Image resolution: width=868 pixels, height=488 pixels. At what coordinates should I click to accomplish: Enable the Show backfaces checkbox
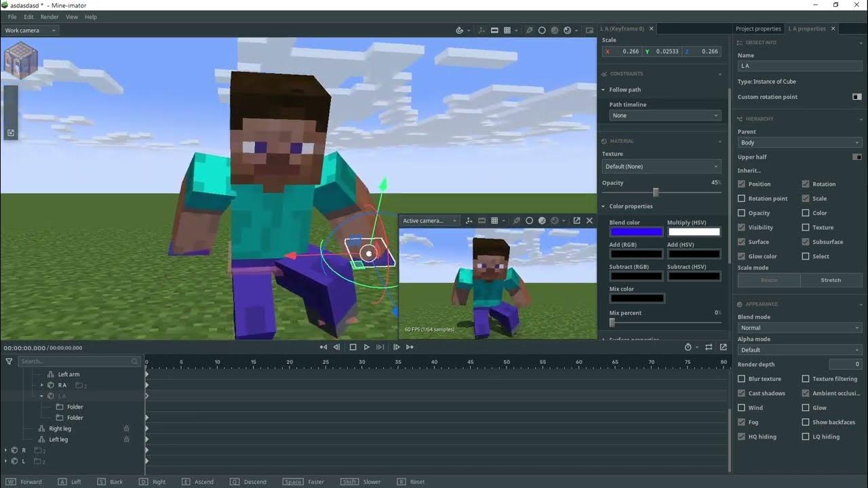(806, 422)
